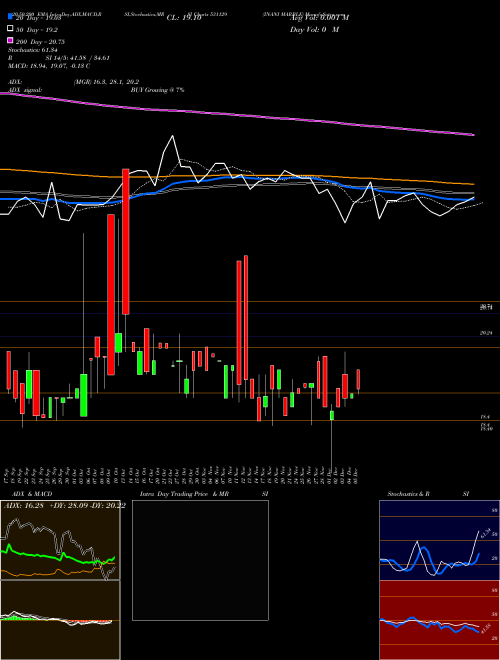Click the magenta 200 Day legend swatch

tap(10, 41)
